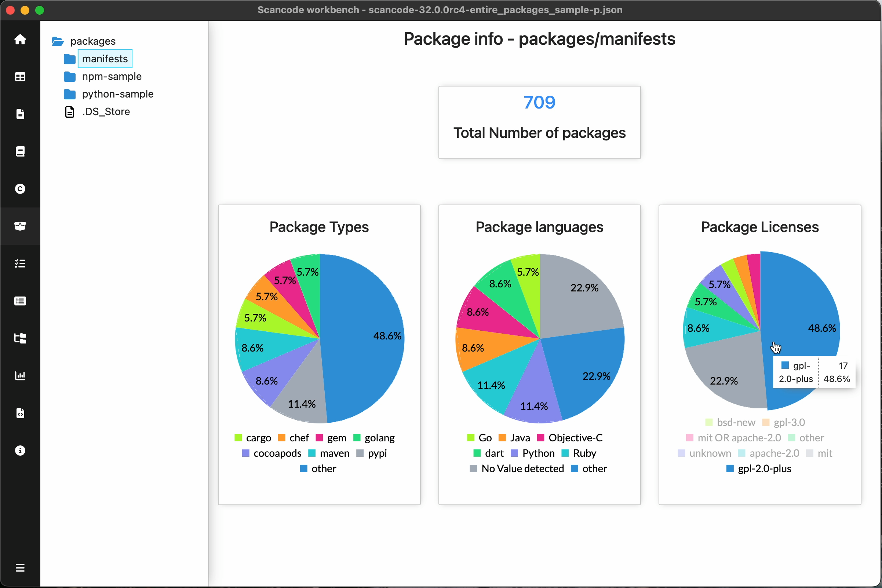The height and width of the screenshot is (588, 882).
Task: Click the gray 22.9% slice in Licenses pie
Action: pos(730,371)
